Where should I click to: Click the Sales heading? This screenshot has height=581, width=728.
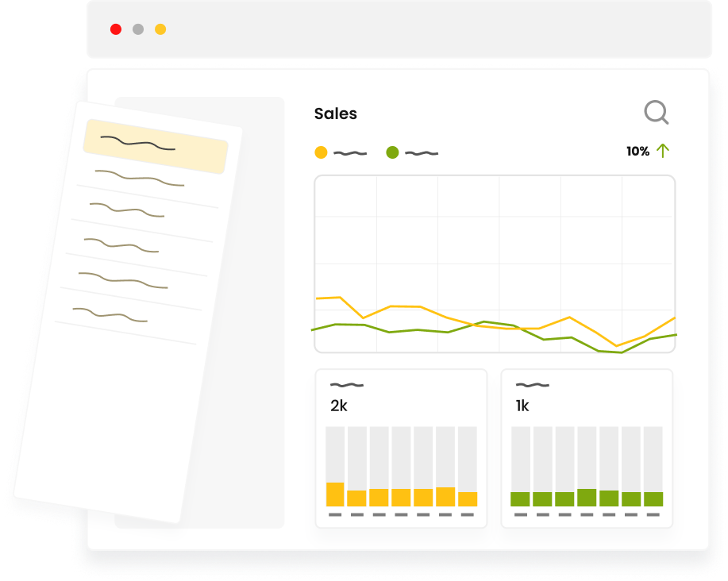[335, 114]
